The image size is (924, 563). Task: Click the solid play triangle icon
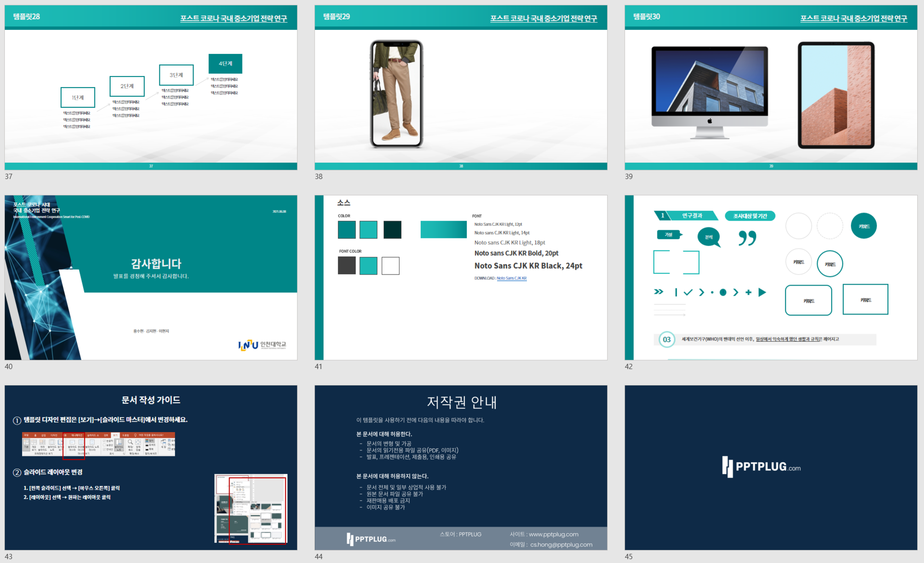(x=762, y=292)
